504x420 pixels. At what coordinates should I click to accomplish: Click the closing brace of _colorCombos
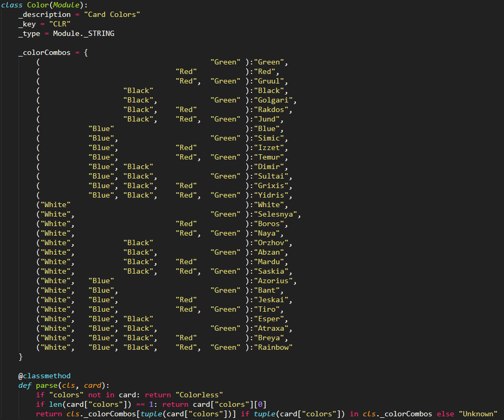(21, 357)
